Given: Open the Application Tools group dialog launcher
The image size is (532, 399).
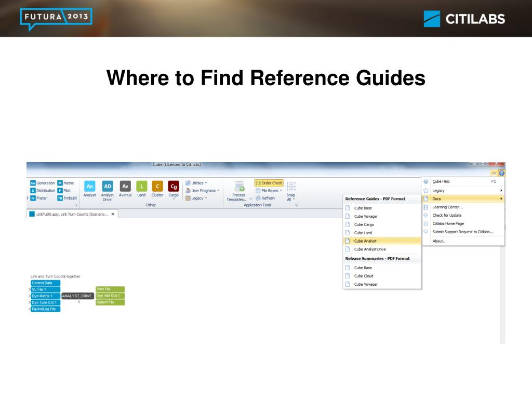Looking at the screenshot, I should pos(296,205).
